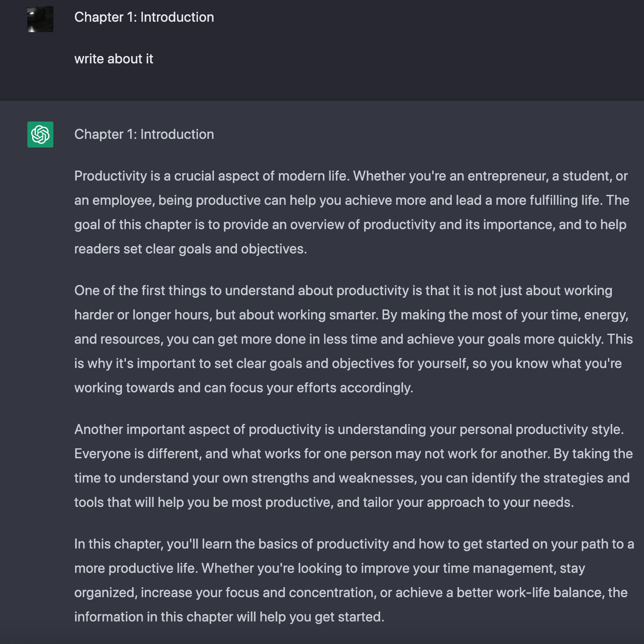Click the line "readers set clear goals and objectives."
This screenshot has height=644, width=644.
pos(191,249)
